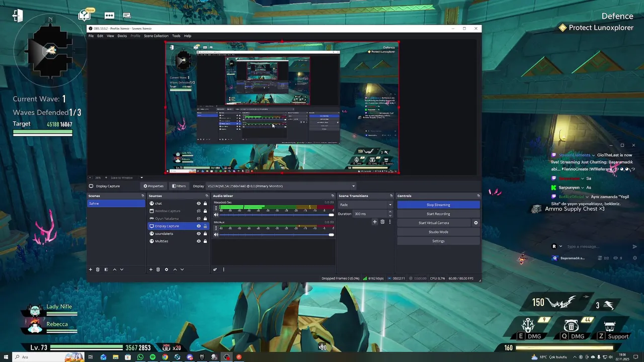Open scene filters icon in Scenes toolbar
Image resolution: width=644 pixels, height=362 pixels.
[106, 269]
